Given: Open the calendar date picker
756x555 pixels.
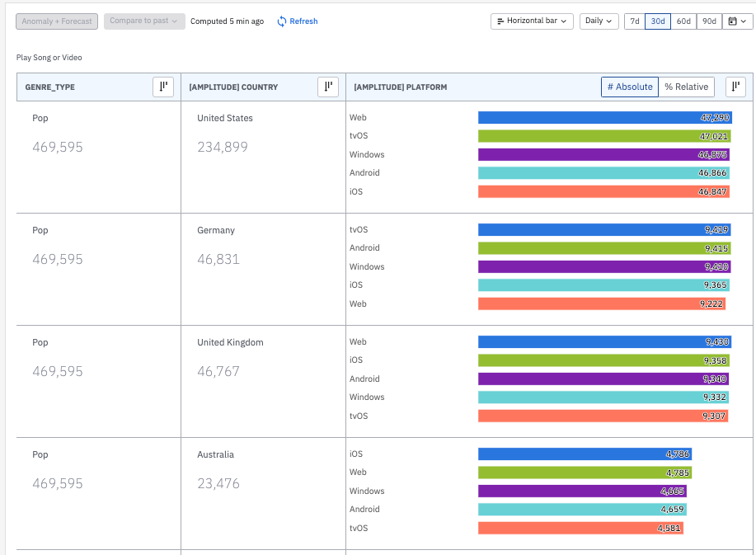Looking at the screenshot, I should pos(735,21).
